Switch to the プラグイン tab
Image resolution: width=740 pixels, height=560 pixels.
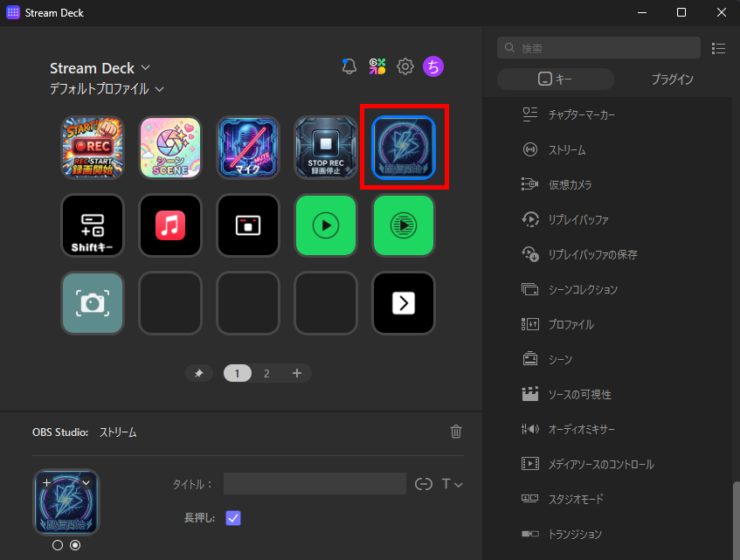point(673,79)
